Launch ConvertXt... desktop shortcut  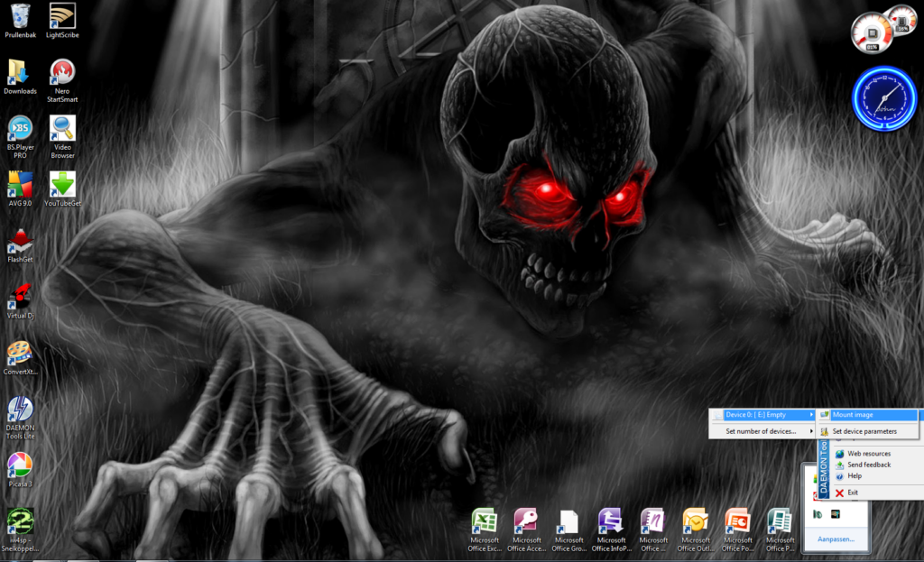point(20,357)
